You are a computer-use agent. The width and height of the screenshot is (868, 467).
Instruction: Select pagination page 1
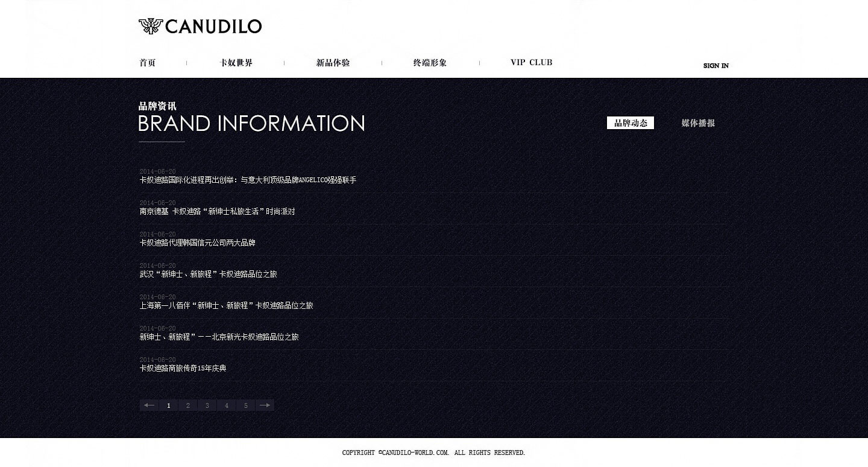tap(169, 405)
